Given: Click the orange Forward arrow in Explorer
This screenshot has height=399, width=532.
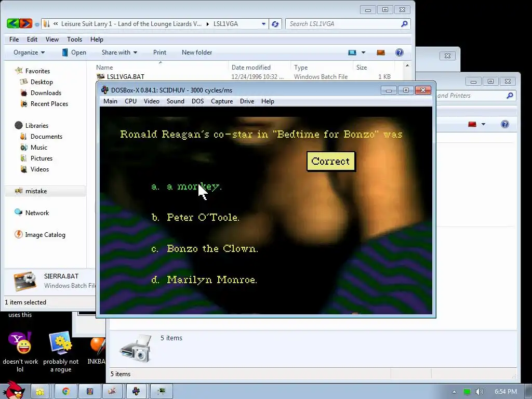Looking at the screenshot, I should tap(26, 23).
